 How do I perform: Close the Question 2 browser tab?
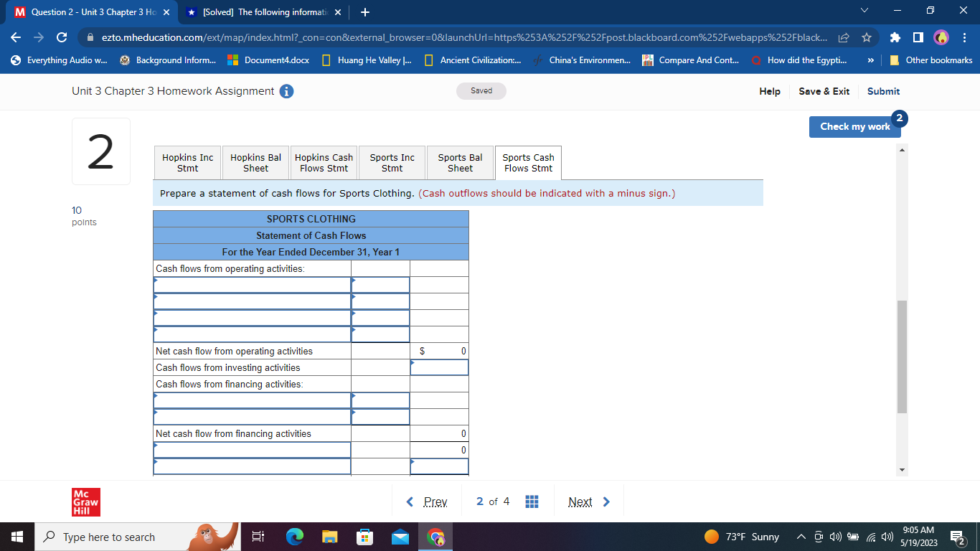[x=166, y=12]
